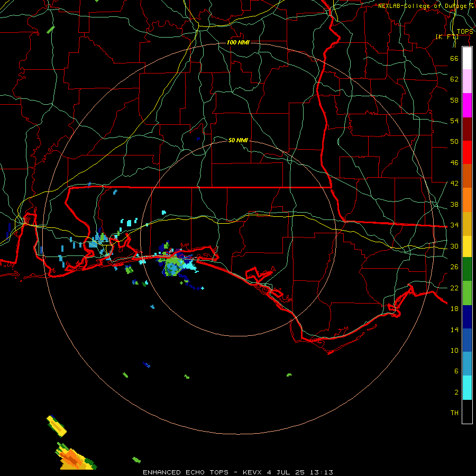Click the bright yellow legend swatch
The width and height of the screenshot is (476, 476).
click(467, 246)
